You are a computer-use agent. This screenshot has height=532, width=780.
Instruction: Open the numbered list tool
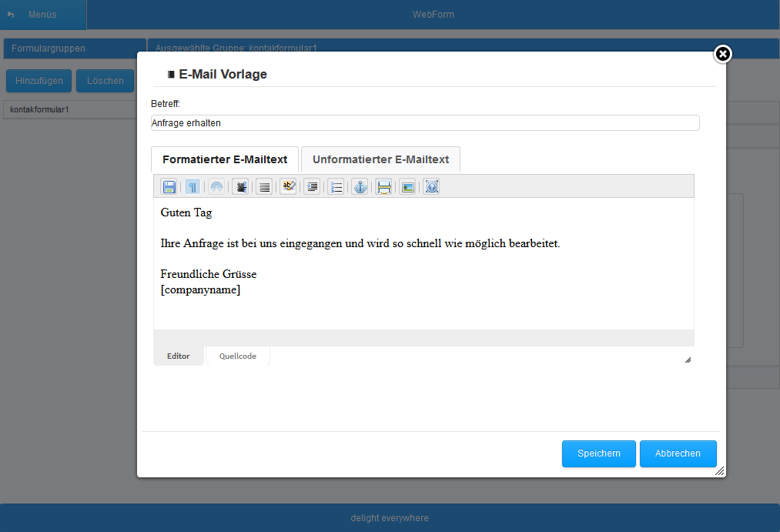(x=336, y=186)
